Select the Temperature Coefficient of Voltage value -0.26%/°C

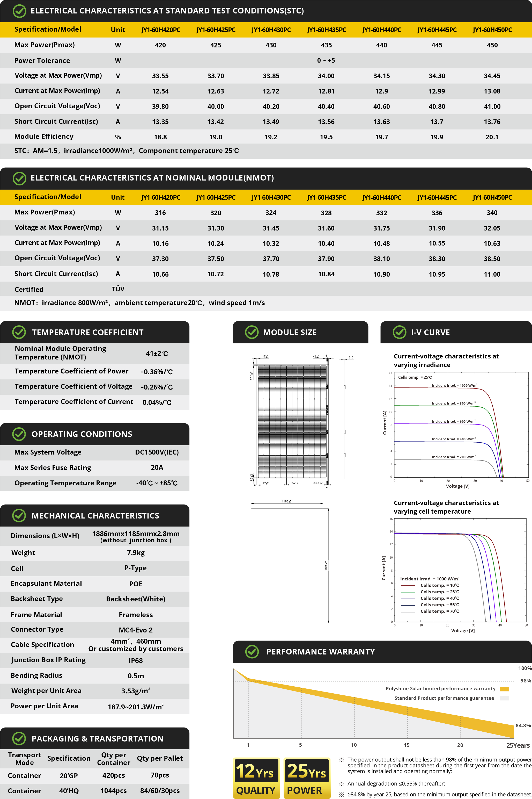157,387
